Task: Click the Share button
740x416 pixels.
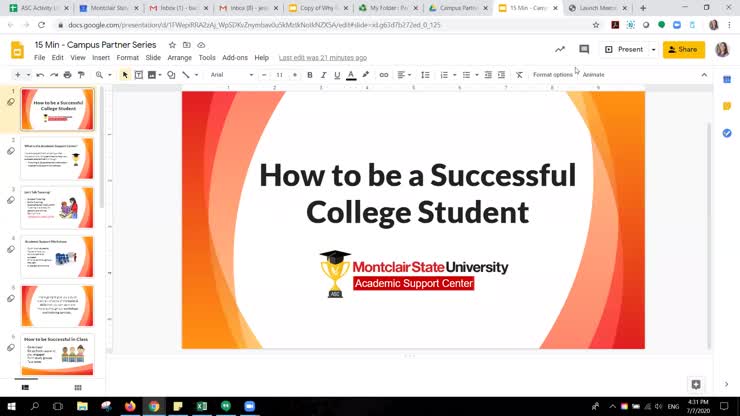Action: tap(683, 50)
